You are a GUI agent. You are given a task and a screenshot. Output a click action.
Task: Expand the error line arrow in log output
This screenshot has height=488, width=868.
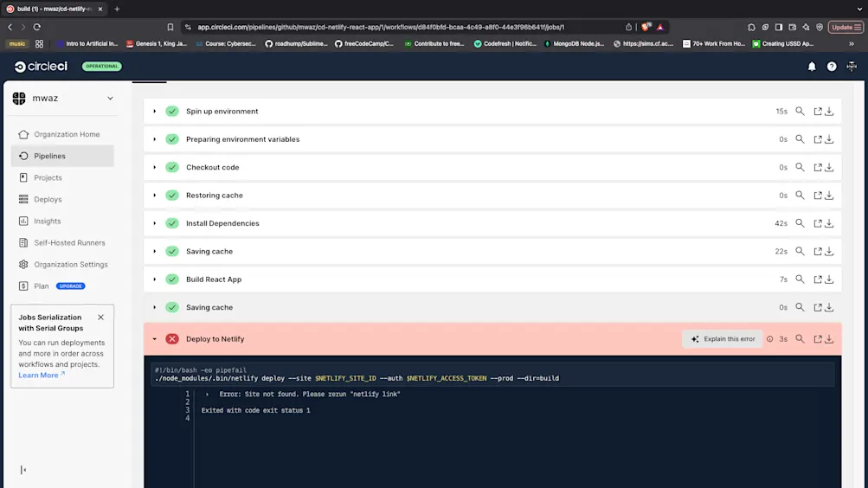point(207,395)
